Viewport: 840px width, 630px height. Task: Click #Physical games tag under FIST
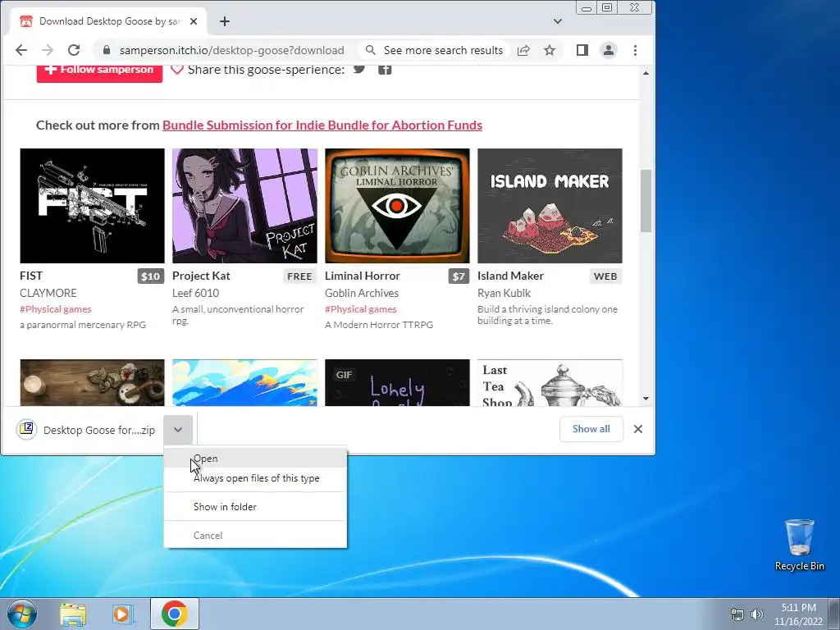point(56,309)
